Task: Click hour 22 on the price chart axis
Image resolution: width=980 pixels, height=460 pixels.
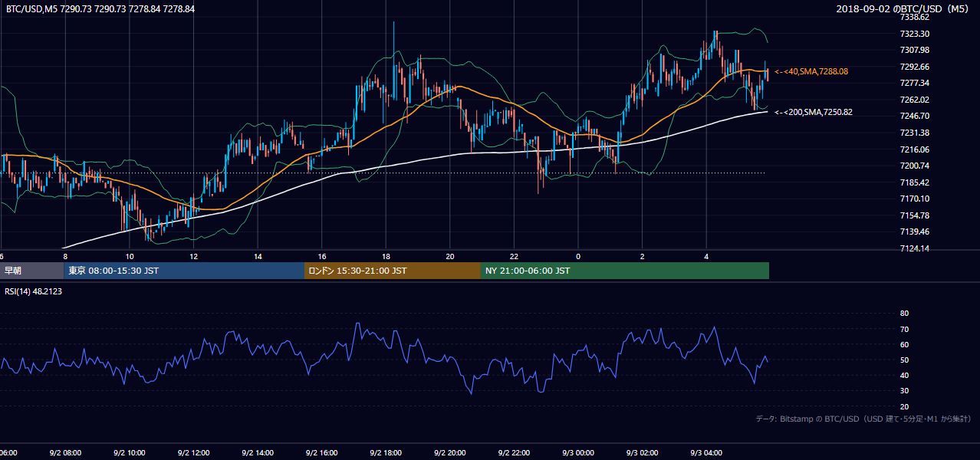Action: pos(514,257)
